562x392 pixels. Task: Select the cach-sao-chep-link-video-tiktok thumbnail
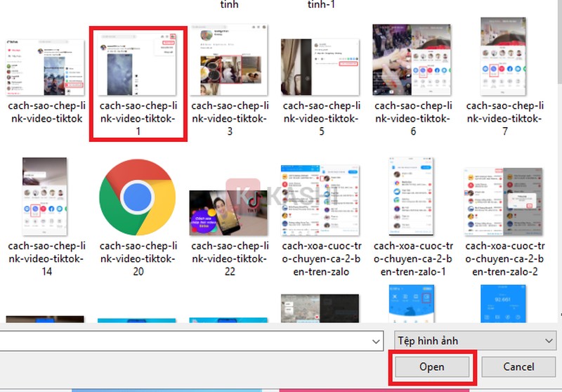tap(45, 67)
